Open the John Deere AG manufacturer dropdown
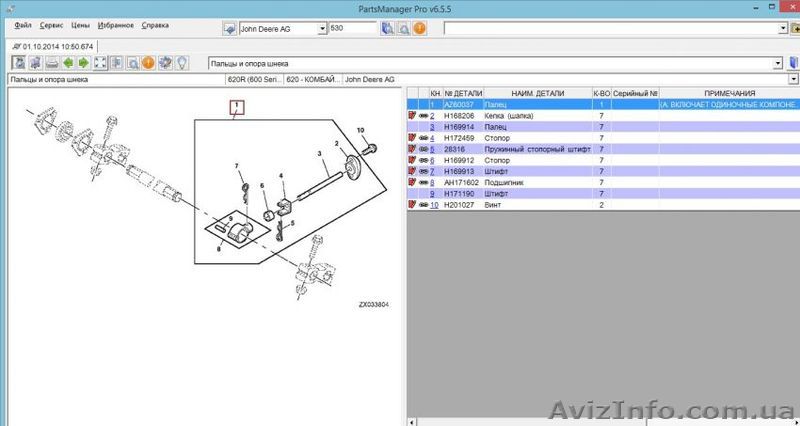This screenshot has height=426, width=800. (321, 29)
